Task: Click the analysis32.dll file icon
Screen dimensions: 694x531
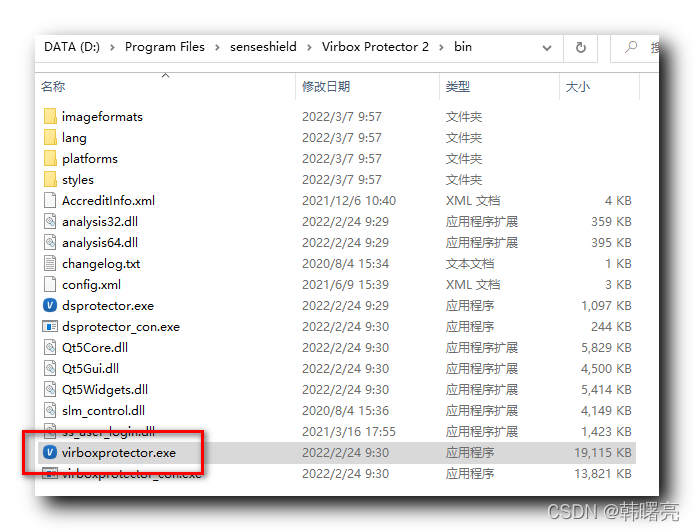Action: tap(50, 221)
